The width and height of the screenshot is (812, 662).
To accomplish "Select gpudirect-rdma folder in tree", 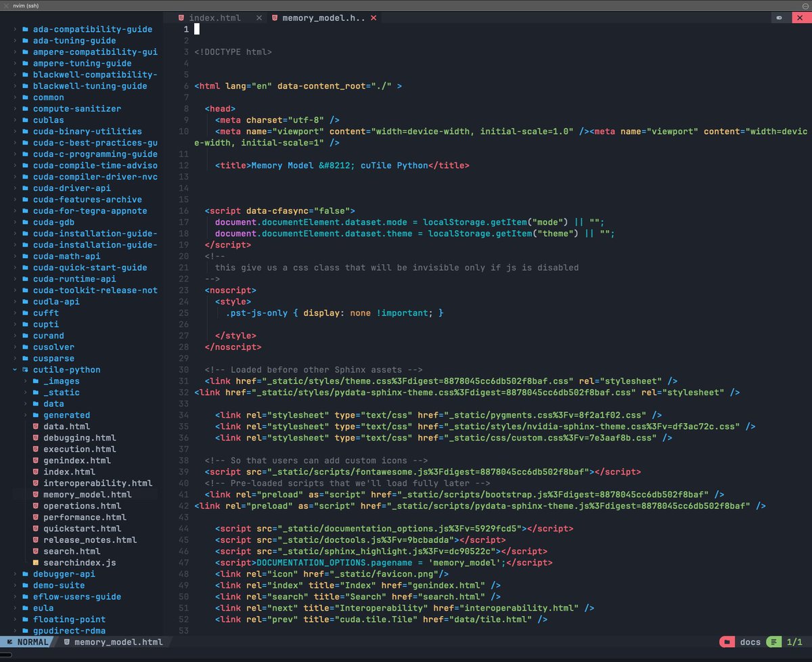I will 69,631.
